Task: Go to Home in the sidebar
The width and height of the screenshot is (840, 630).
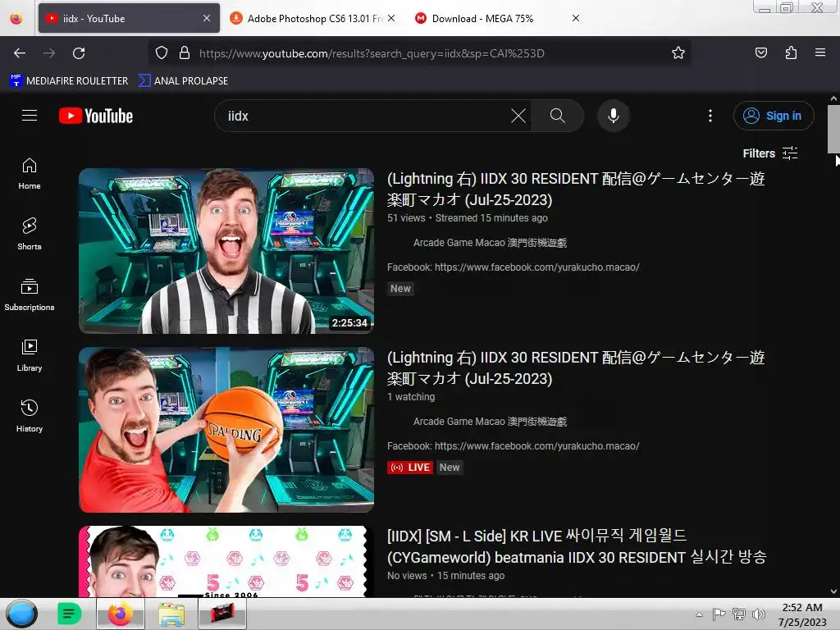Action: pyautogui.click(x=30, y=174)
